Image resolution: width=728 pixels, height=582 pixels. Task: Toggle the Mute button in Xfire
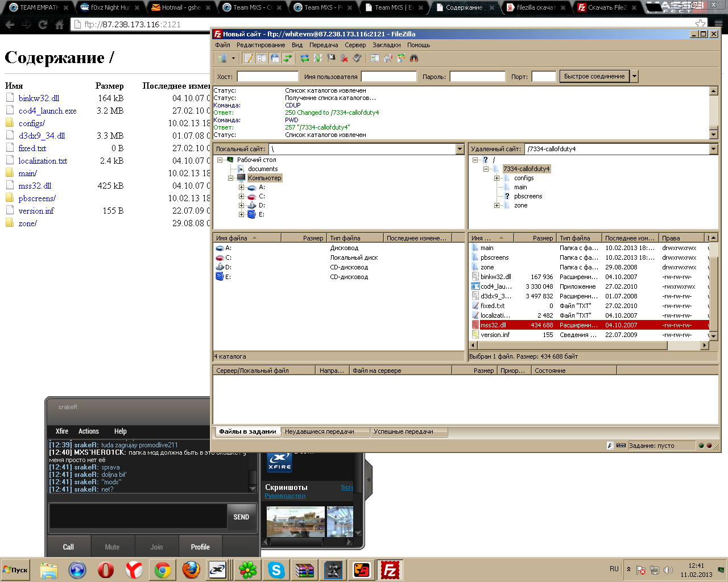(112, 547)
